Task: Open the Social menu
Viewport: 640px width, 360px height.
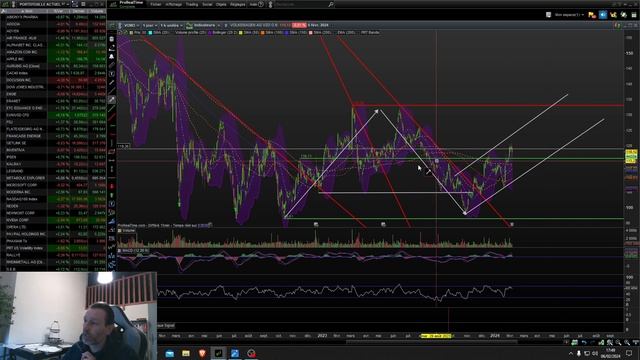Action: pyautogui.click(x=207, y=4)
